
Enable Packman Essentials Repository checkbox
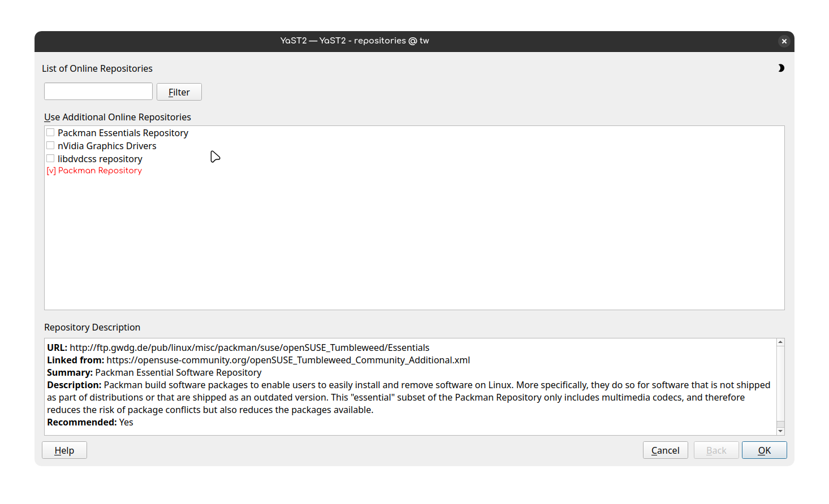[50, 133]
